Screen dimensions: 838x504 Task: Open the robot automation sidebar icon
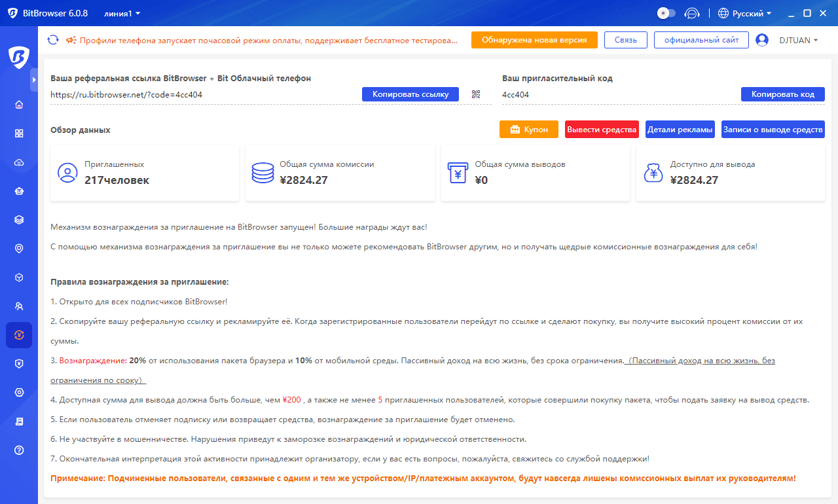[x=19, y=191]
